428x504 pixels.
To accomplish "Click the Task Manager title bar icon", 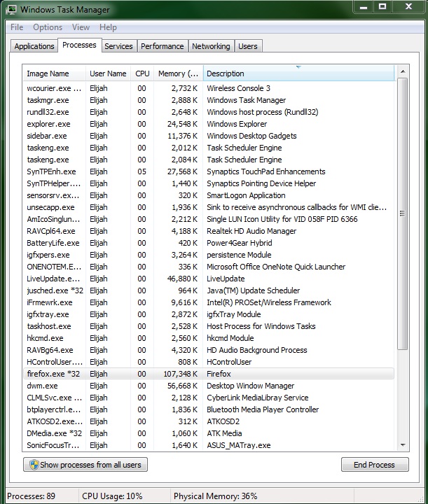I will 11,9.
